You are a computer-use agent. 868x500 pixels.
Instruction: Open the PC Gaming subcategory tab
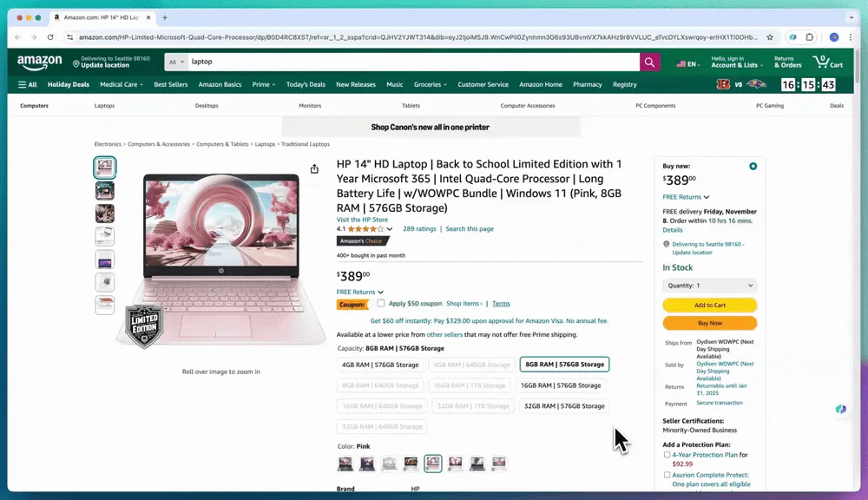[x=769, y=105]
